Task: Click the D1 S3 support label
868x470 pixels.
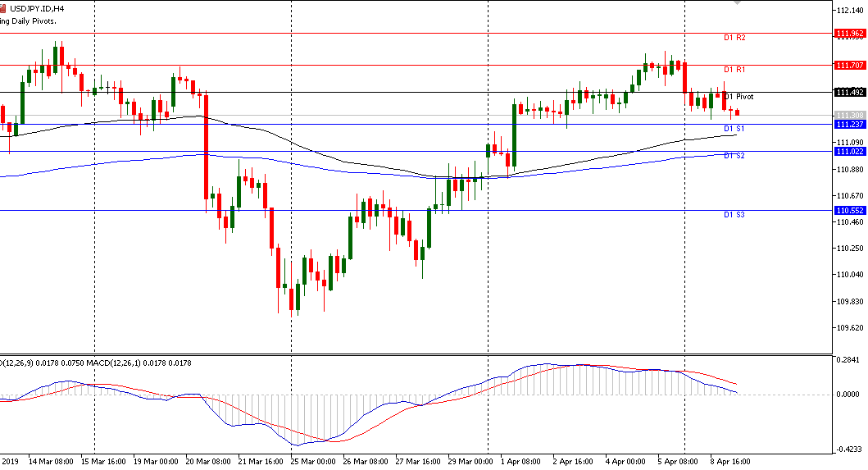Action: [x=734, y=215]
